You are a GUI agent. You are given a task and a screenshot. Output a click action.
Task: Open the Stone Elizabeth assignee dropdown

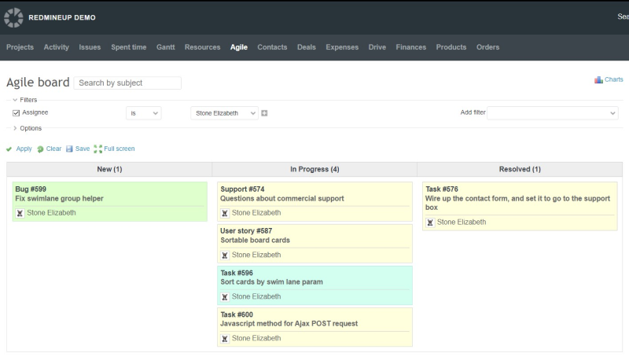(224, 113)
